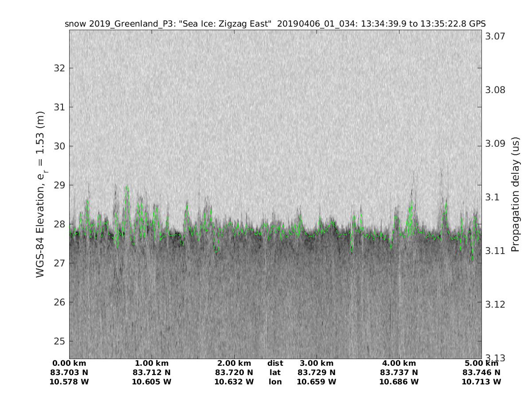Click the Propagation delay axis label

[x=515, y=194]
